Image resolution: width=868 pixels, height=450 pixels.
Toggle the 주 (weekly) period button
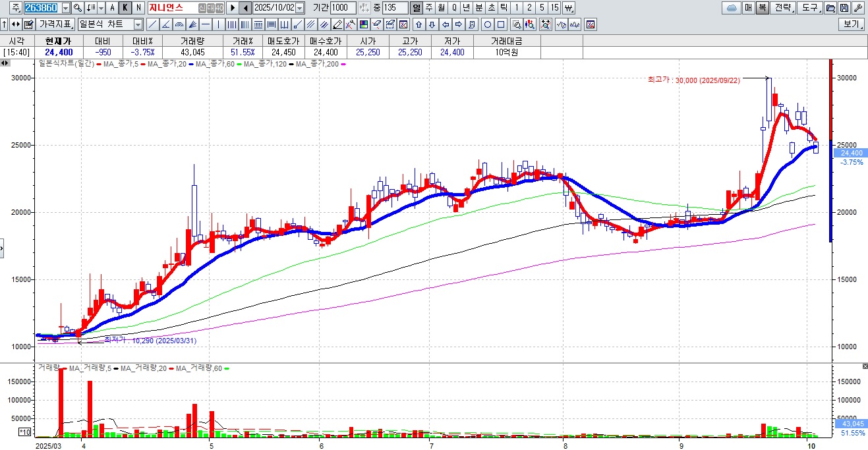(x=429, y=8)
